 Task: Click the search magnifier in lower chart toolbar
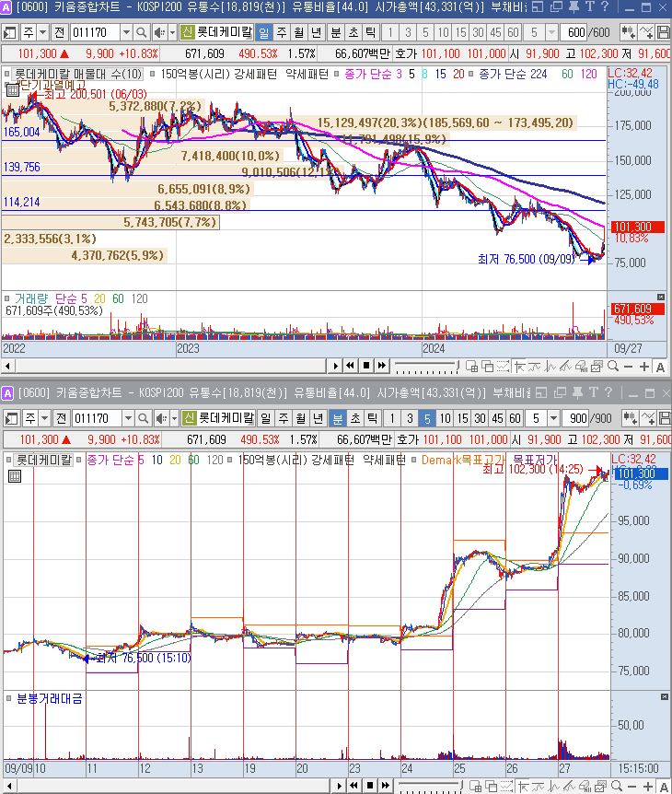coord(144,419)
